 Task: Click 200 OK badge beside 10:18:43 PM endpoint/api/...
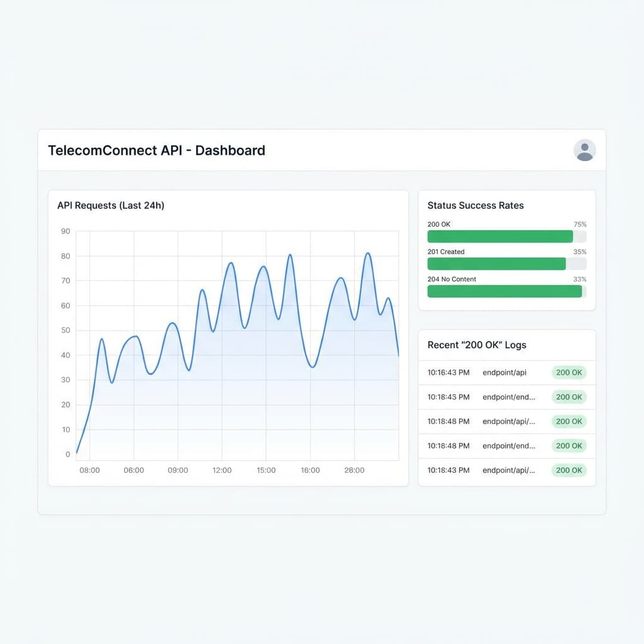point(569,470)
